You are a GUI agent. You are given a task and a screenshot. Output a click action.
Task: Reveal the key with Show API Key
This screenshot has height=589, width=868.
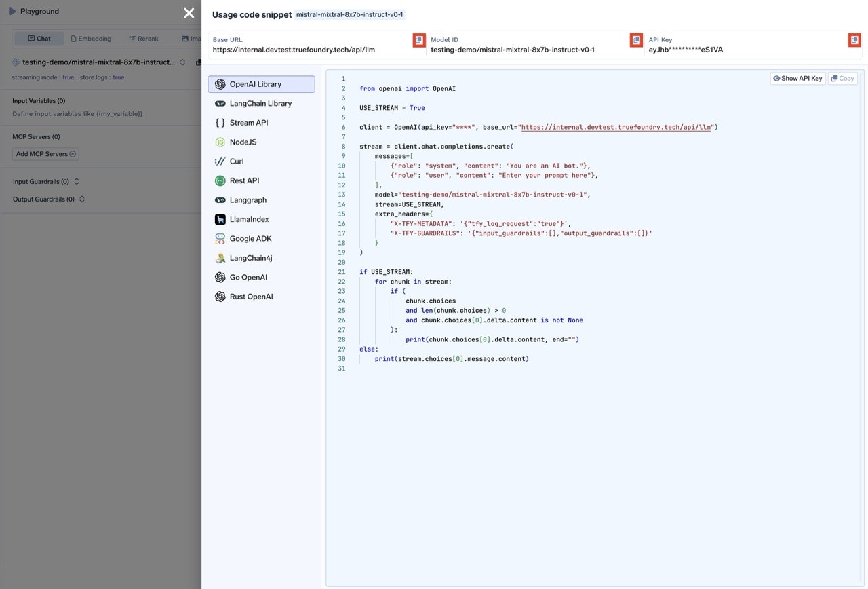(797, 78)
